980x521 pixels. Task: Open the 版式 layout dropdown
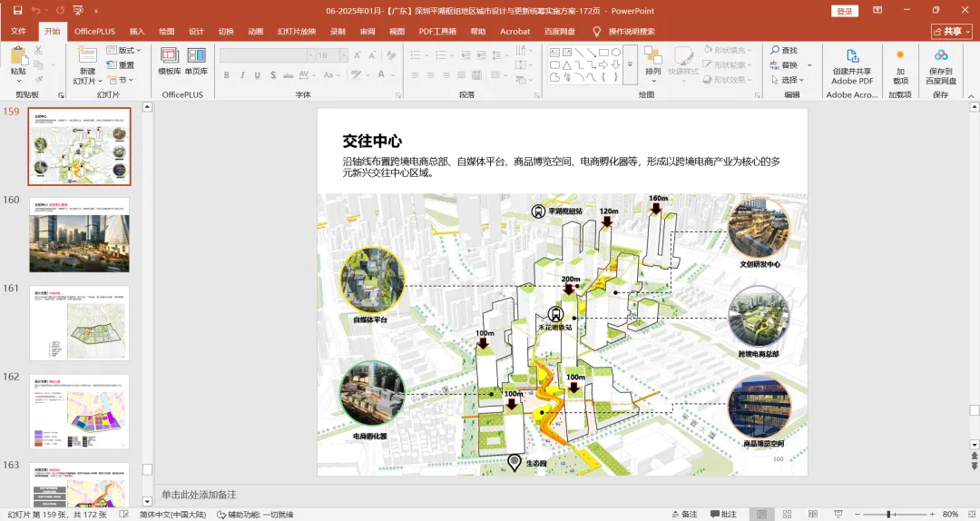click(x=123, y=50)
